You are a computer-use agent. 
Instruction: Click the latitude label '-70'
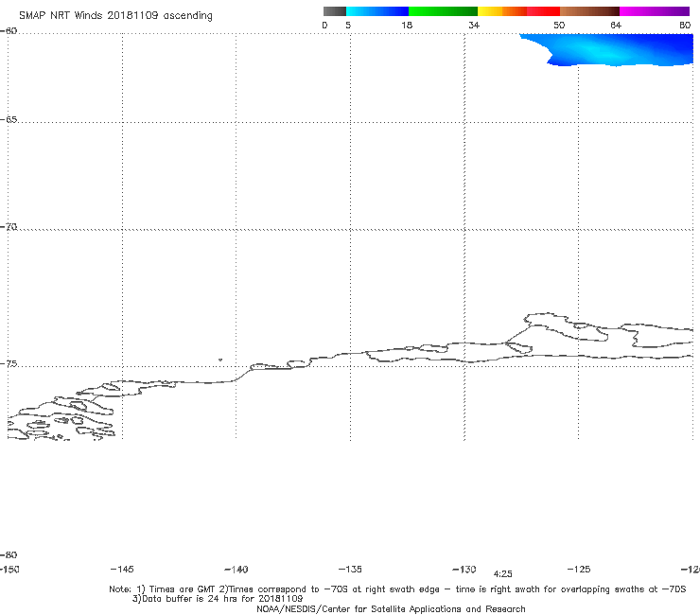[x=9, y=227]
